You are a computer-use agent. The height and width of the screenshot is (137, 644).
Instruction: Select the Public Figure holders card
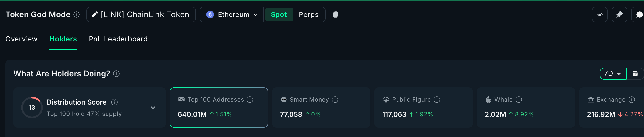tap(423, 107)
